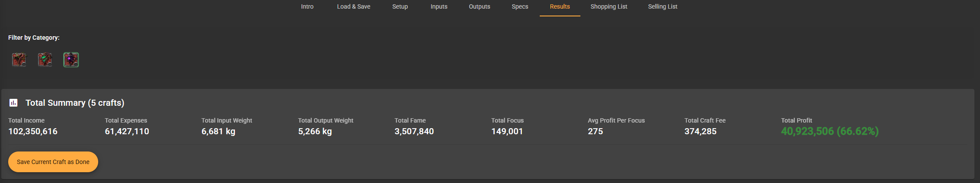
Task: Go to the Setup tab
Action: click(x=400, y=6)
